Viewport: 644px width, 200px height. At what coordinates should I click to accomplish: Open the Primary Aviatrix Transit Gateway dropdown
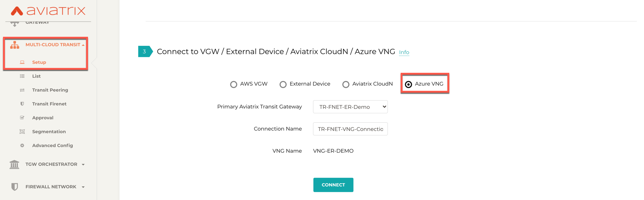(x=350, y=107)
